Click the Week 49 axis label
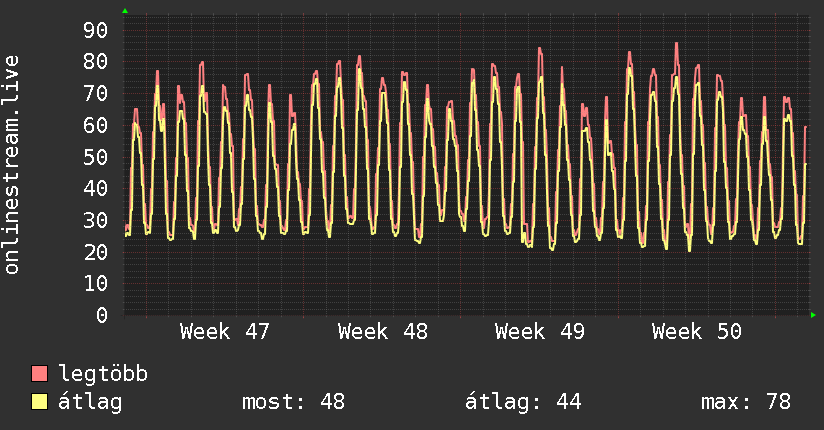Image resolution: width=824 pixels, height=430 pixels. (x=540, y=332)
